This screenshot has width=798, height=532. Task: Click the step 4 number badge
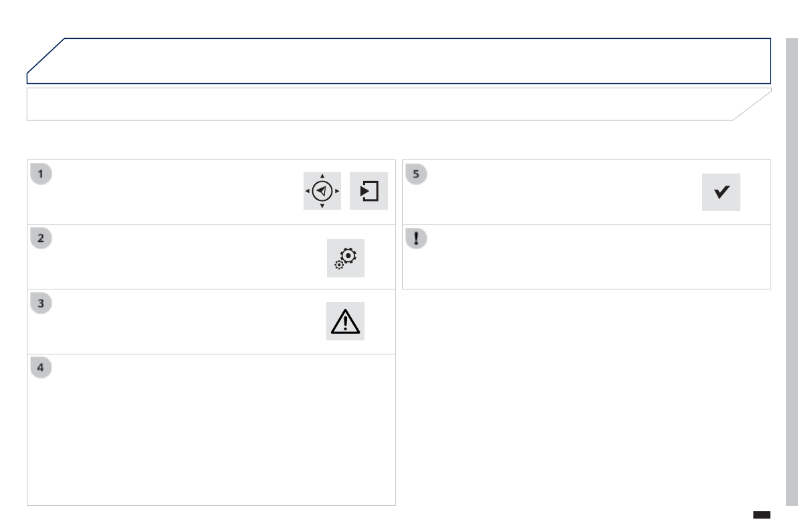point(41,368)
